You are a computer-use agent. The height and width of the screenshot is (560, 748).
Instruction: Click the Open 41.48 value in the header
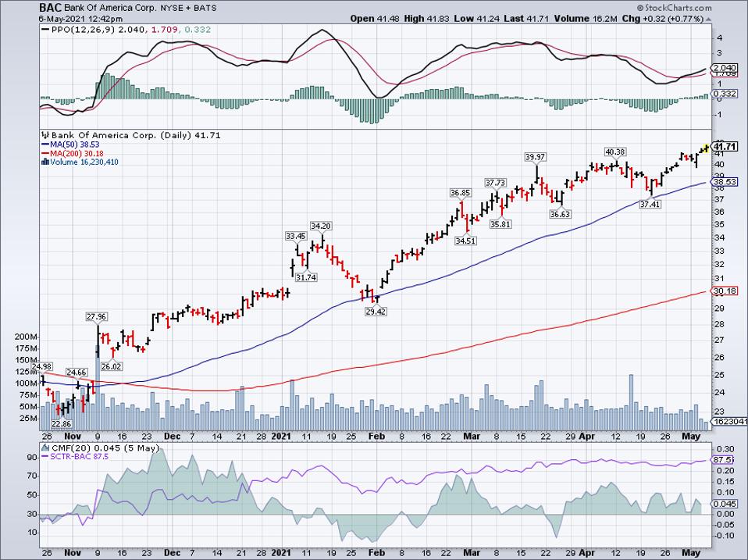click(376, 19)
